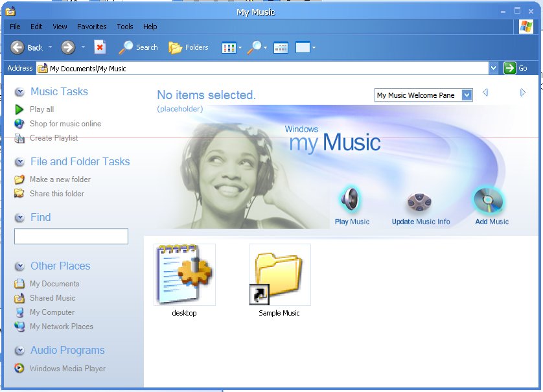Click the calendar-style table toolbar icon
Image resolution: width=543 pixels, height=392 pixels.
click(x=281, y=48)
